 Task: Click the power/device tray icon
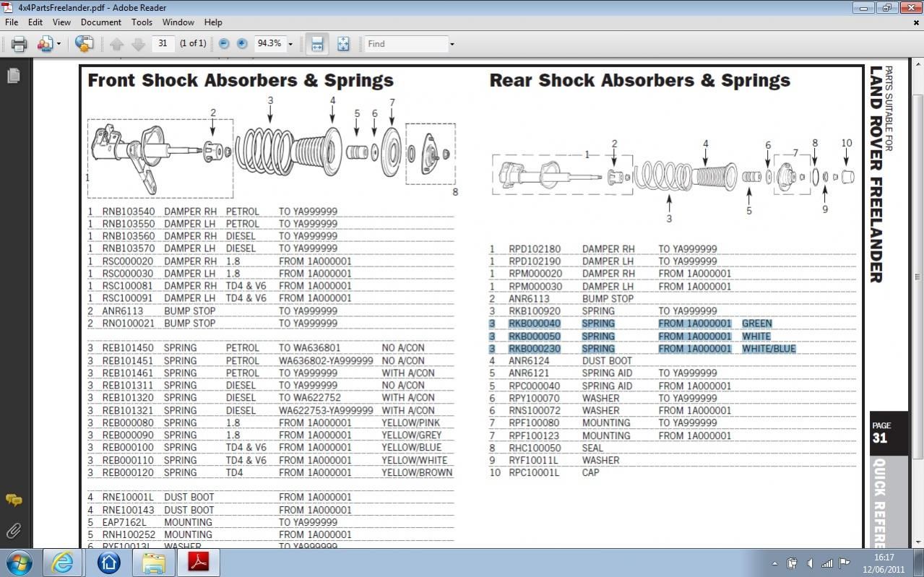click(792, 563)
